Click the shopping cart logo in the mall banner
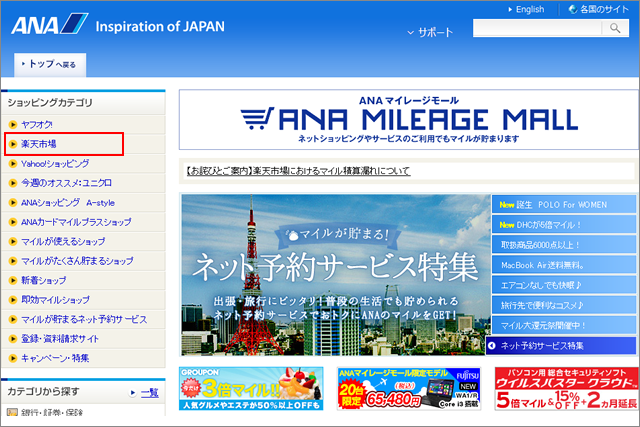 [x=257, y=118]
